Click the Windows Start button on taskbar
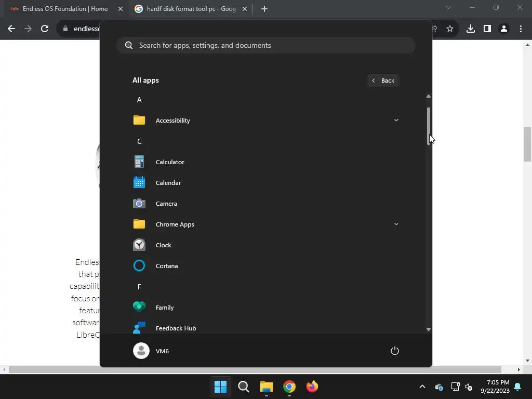Screen dimensions: 532x399 tap(220, 387)
